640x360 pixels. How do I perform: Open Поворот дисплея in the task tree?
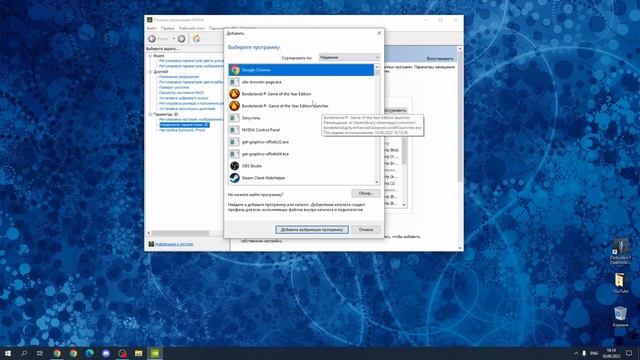coord(173,87)
